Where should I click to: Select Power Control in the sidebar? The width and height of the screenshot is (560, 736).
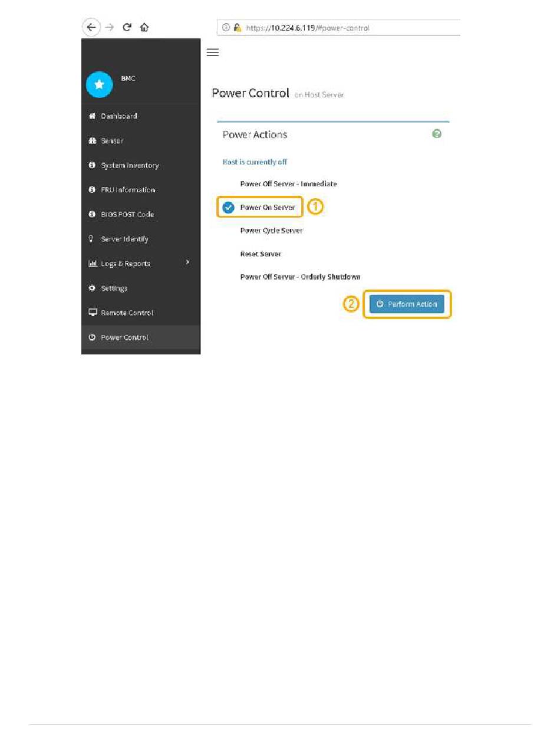[141, 338]
